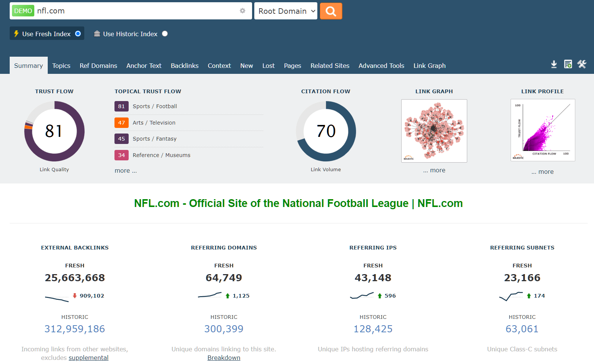Open the Root Domain dropdown

286,11
